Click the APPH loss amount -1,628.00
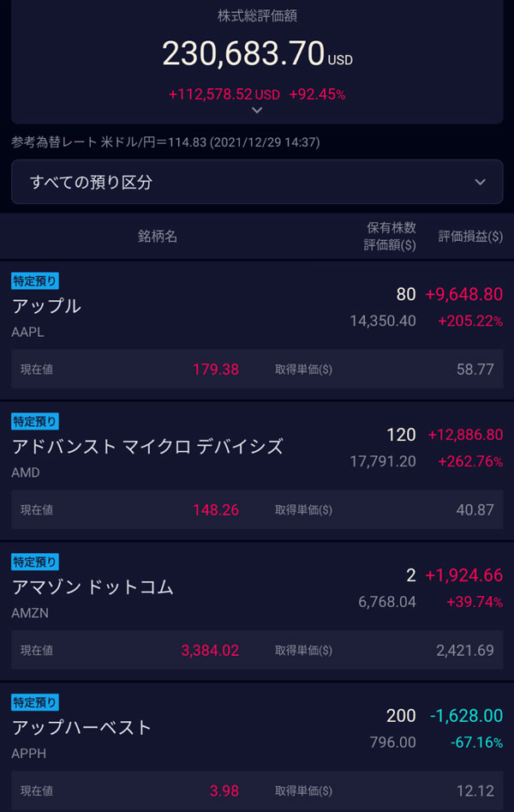 click(x=466, y=716)
